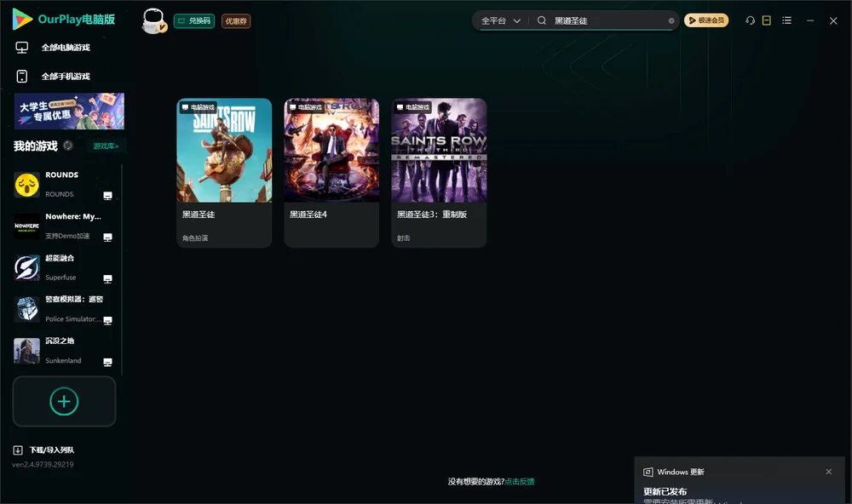The height and width of the screenshot is (504, 852).
Task: Open the 黑道圣徒 game card
Action: pos(224,173)
